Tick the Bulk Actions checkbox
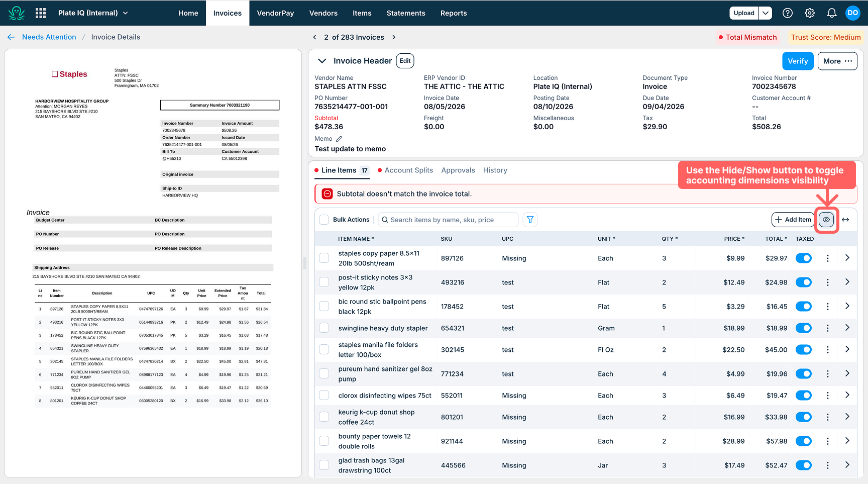The height and width of the screenshot is (484, 868). [324, 220]
